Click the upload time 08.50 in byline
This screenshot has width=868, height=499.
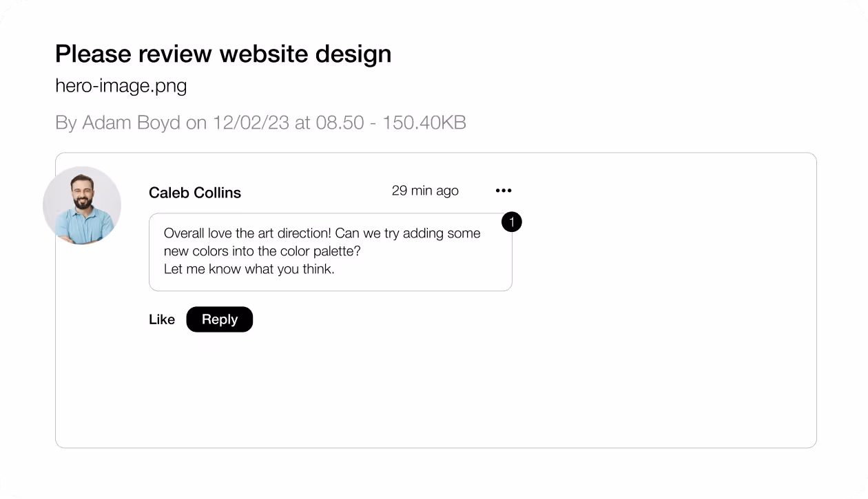click(x=340, y=123)
